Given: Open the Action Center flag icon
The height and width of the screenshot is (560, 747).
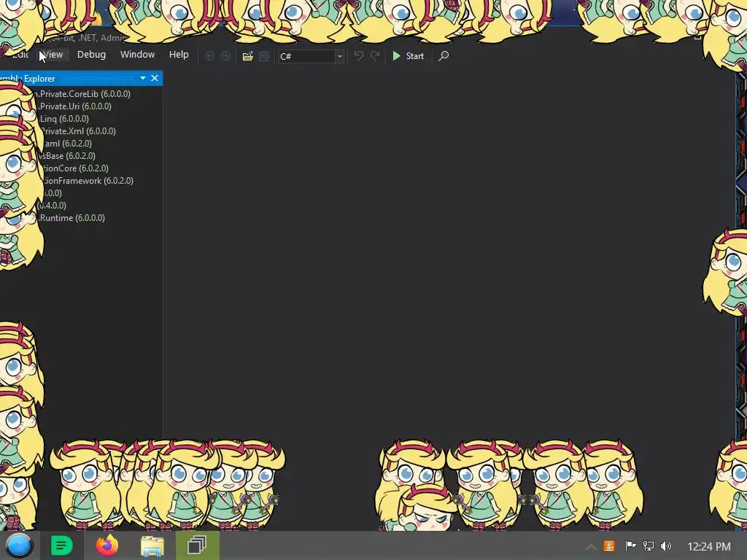Looking at the screenshot, I should coord(630,546).
